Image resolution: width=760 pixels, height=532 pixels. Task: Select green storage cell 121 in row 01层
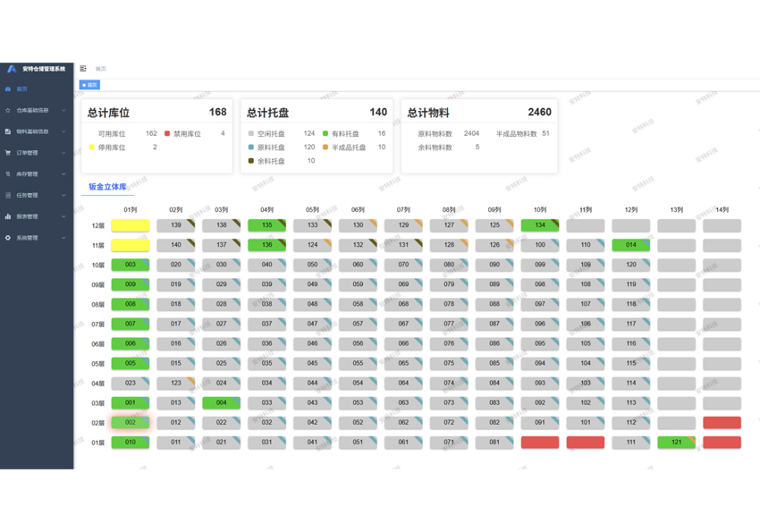coord(676,442)
